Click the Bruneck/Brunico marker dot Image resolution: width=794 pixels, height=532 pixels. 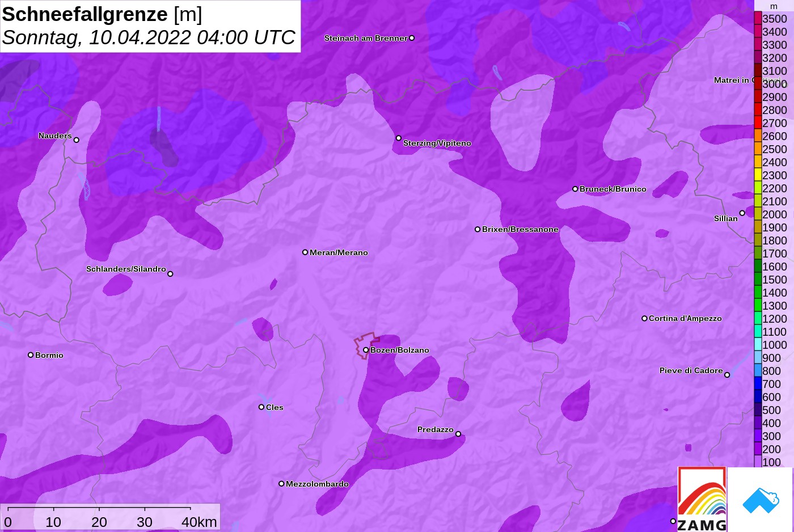pyautogui.click(x=575, y=189)
